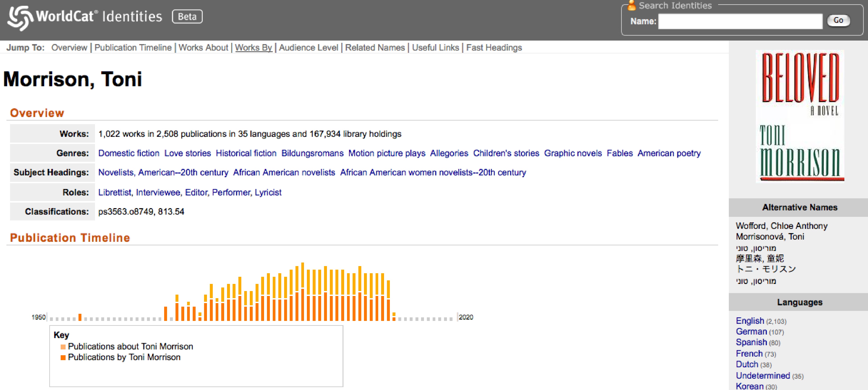Image resolution: width=868 pixels, height=390 pixels.
Task: Open the Motion picture plays link
Action: pyautogui.click(x=387, y=153)
